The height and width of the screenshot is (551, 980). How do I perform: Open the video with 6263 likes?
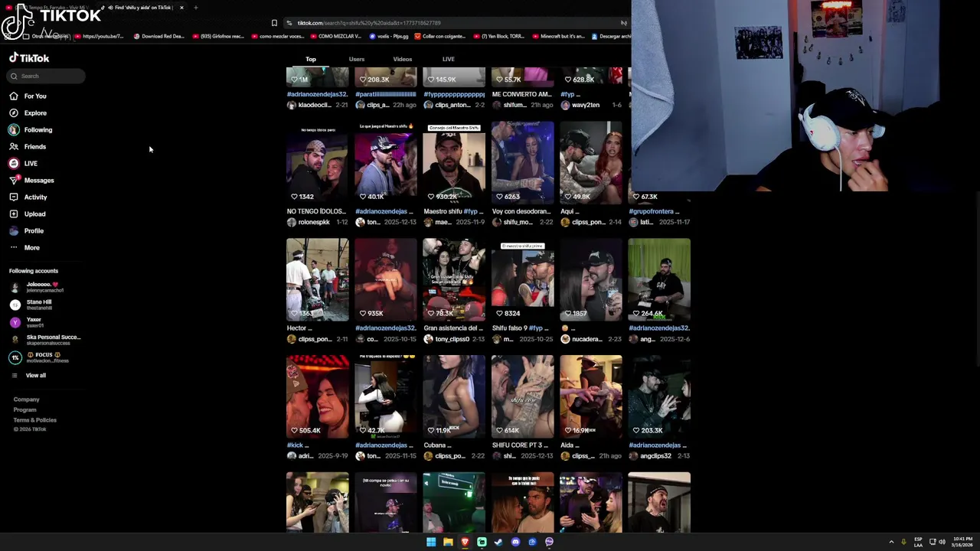[522, 161]
